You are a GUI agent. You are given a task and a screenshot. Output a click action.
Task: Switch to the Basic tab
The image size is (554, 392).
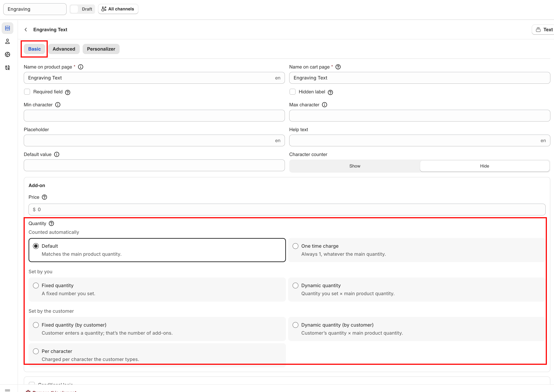[34, 49]
